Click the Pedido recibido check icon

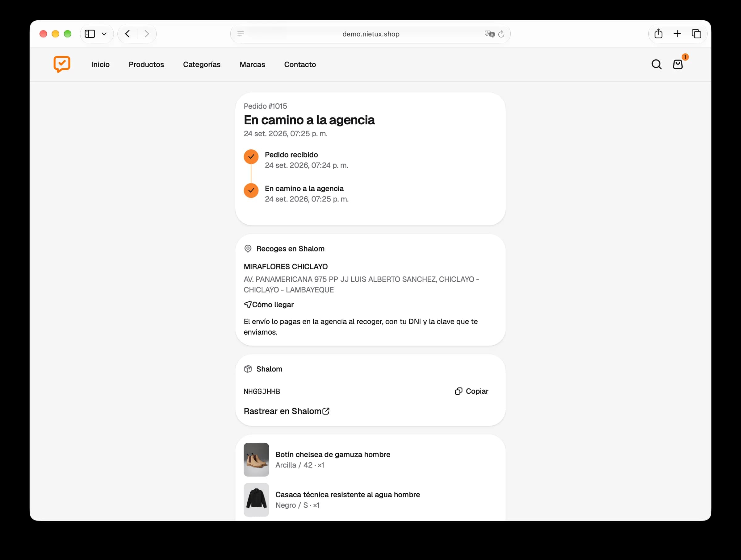[251, 157]
